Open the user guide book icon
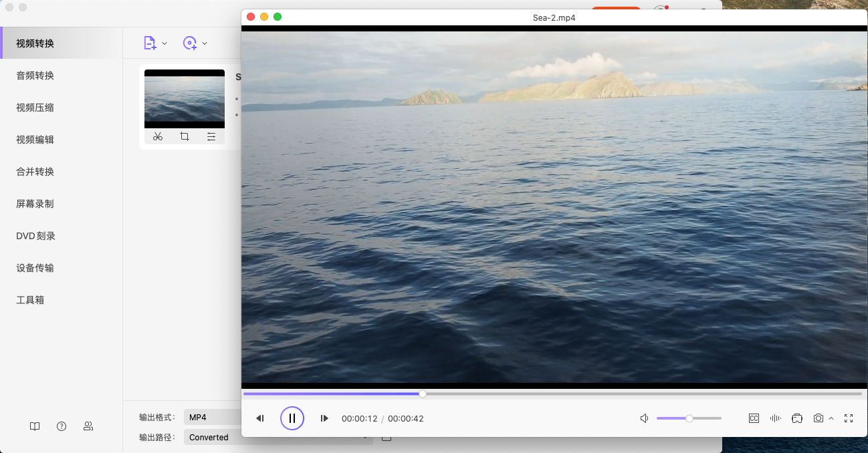Screen dimensions: 868x453 (x=35, y=426)
